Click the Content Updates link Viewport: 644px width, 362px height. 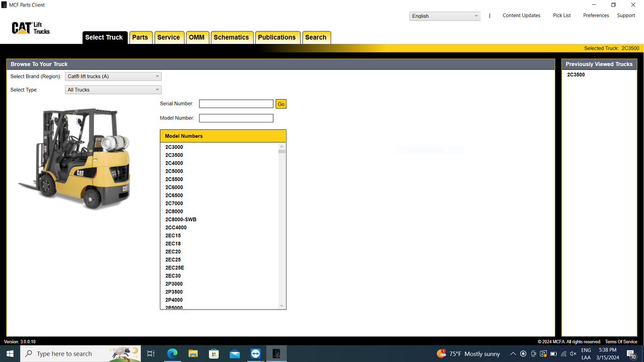pos(521,15)
